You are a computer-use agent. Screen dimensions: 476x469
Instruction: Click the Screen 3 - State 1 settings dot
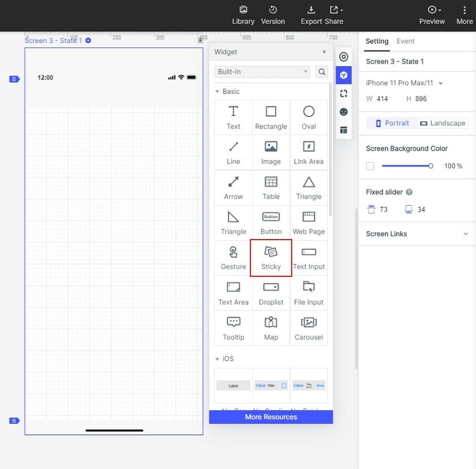(x=88, y=40)
